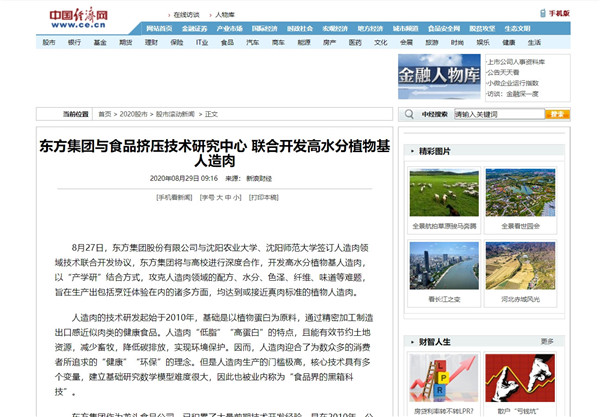This screenshot has width=600, height=417.
Task: Select 能源 in the sub navigation
Action: 304,42
